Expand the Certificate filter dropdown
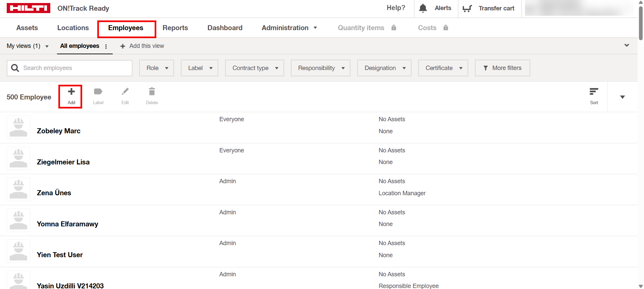Screen dimensions: 644x289 coord(443,68)
